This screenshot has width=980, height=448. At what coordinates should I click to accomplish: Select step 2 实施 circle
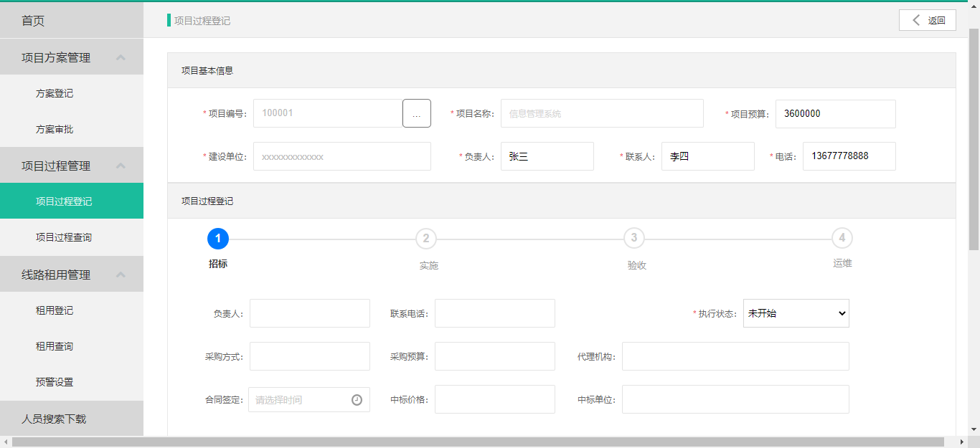click(426, 238)
